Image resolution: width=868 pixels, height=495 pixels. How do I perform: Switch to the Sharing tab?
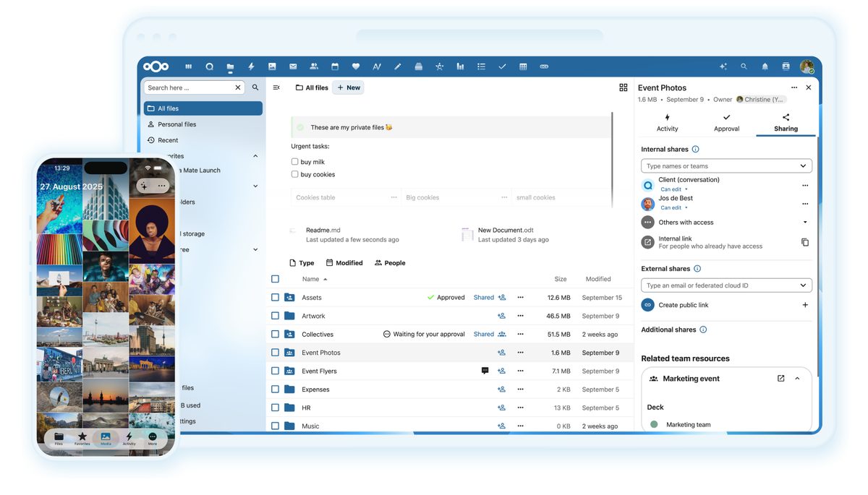[786, 123]
